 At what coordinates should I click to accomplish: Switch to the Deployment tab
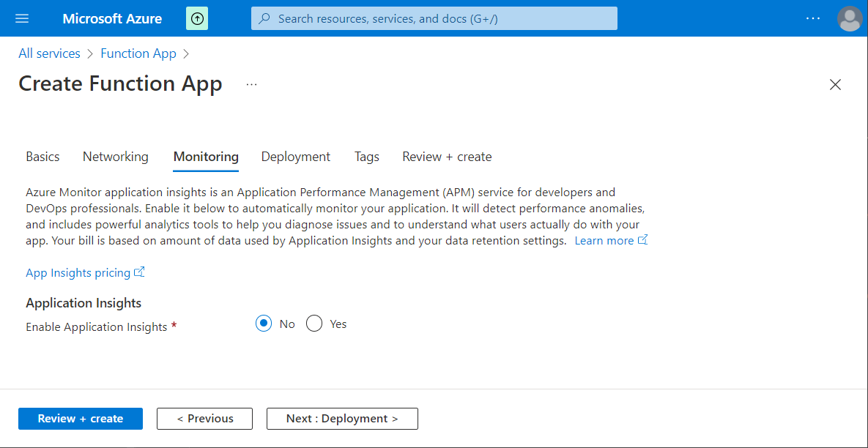(296, 157)
